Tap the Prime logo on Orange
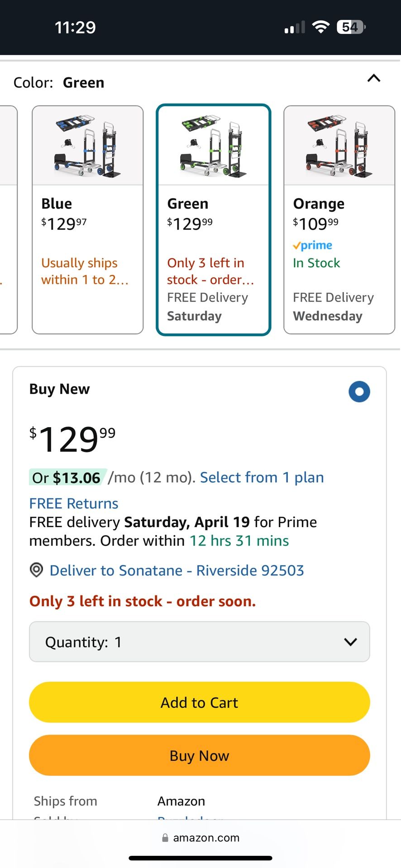Image resolution: width=401 pixels, height=868 pixels. coord(313,245)
